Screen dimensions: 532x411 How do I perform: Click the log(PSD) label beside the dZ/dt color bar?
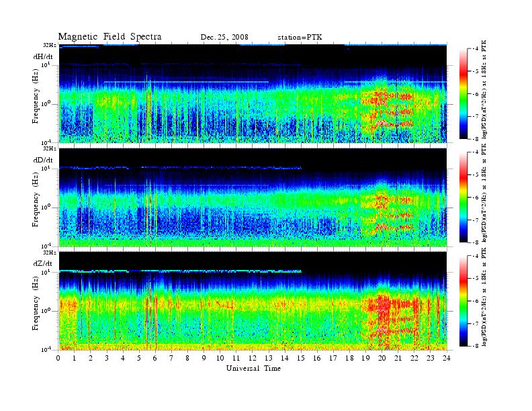coord(484,297)
